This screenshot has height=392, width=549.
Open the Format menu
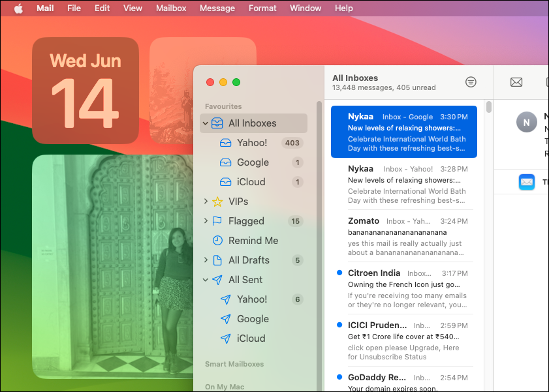click(262, 8)
